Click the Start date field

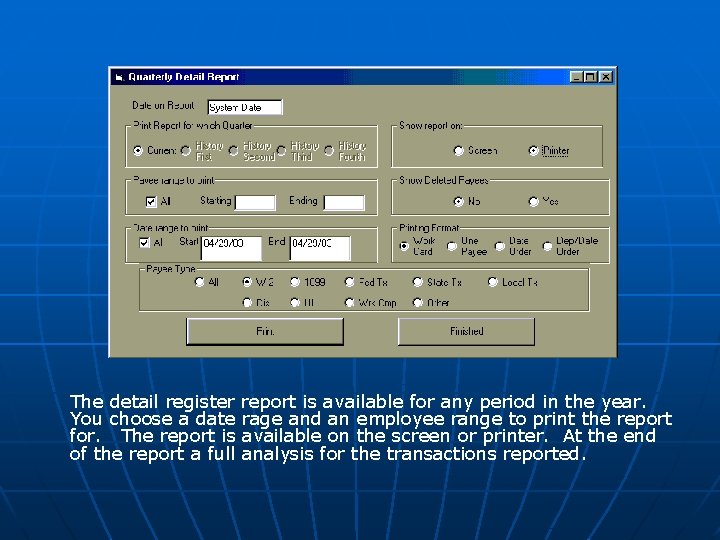tap(231, 248)
